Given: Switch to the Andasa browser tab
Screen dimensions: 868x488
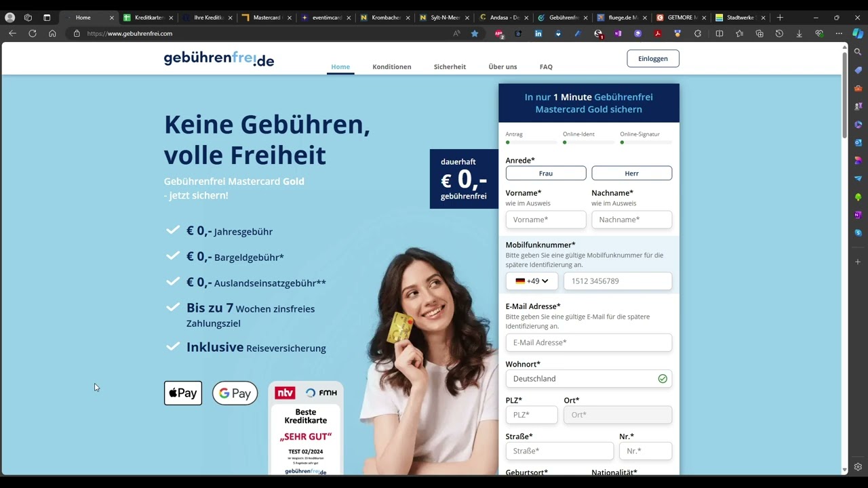Looking at the screenshot, I should [504, 18].
